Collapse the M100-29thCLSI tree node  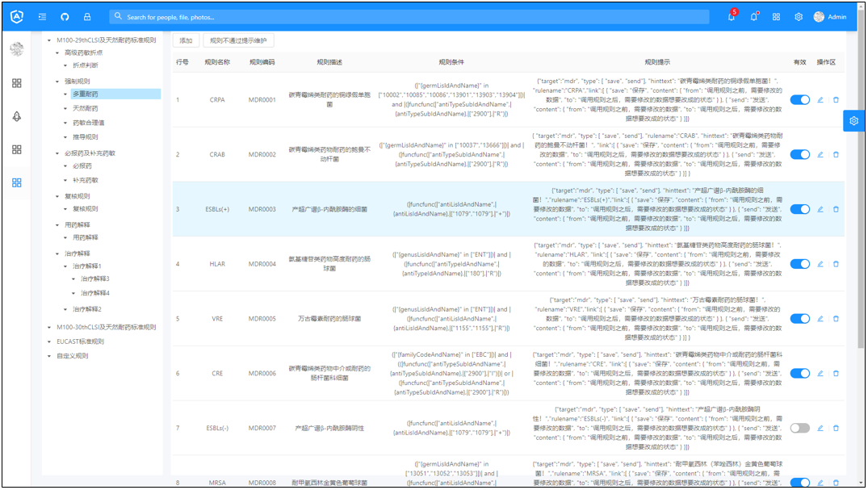coord(49,40)
